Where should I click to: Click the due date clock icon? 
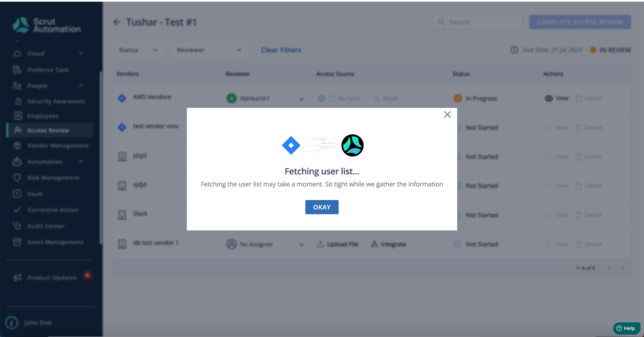(514, 50)
